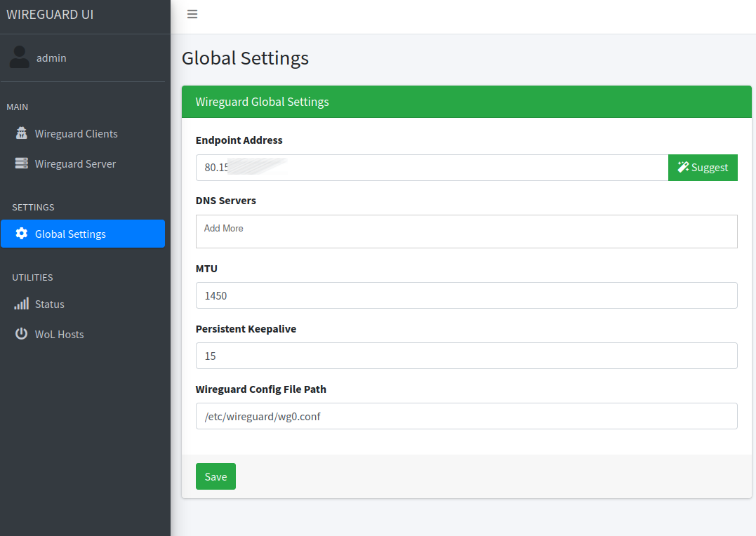756x536 pixels.
Task: Select the MTU input field
Action: click(x=466, y=295)
